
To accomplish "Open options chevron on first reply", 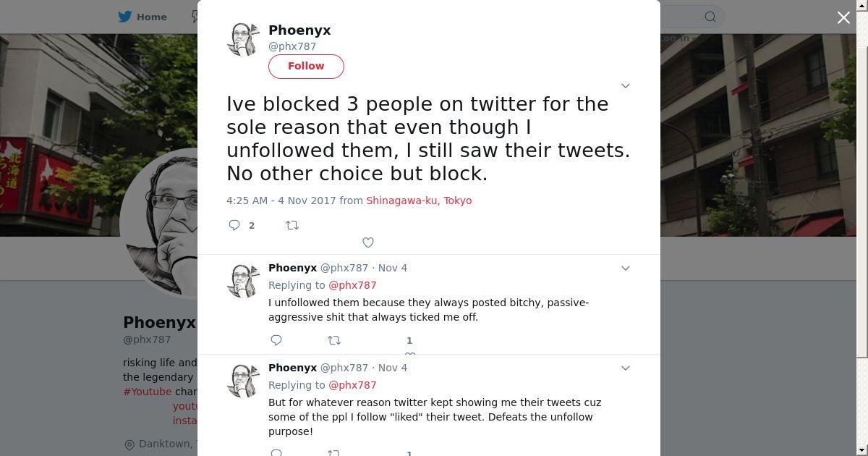I will coord(626,268).
